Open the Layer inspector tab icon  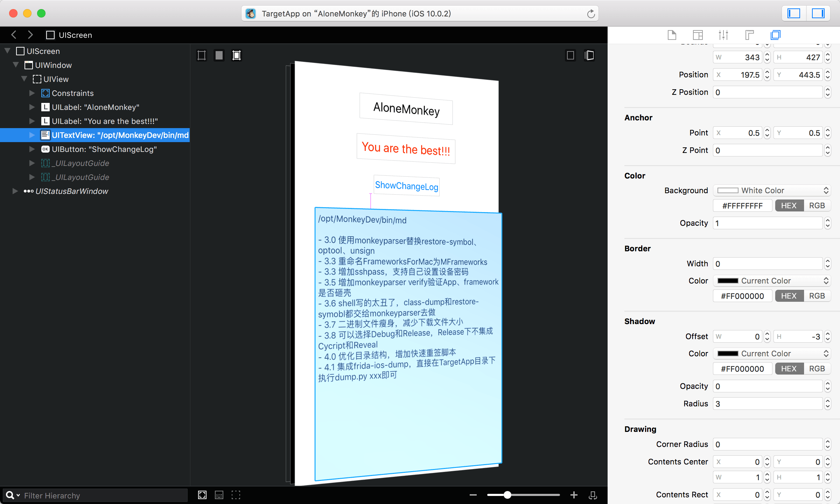[775, 35]
